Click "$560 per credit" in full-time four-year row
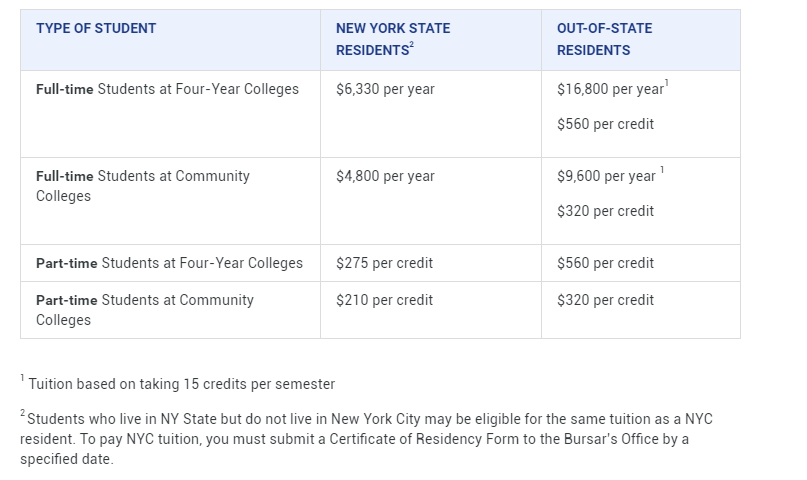807x480 pixels. (605, 125)
